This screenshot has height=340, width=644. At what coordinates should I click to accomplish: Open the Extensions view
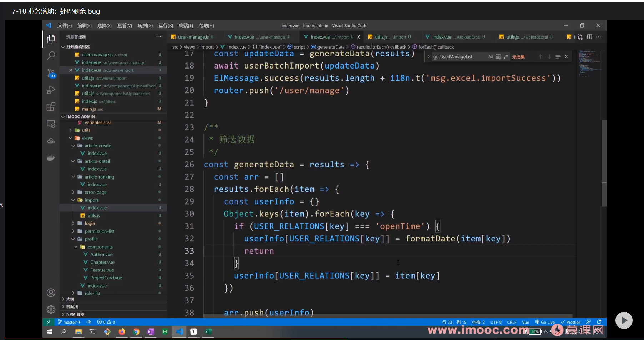51,107
